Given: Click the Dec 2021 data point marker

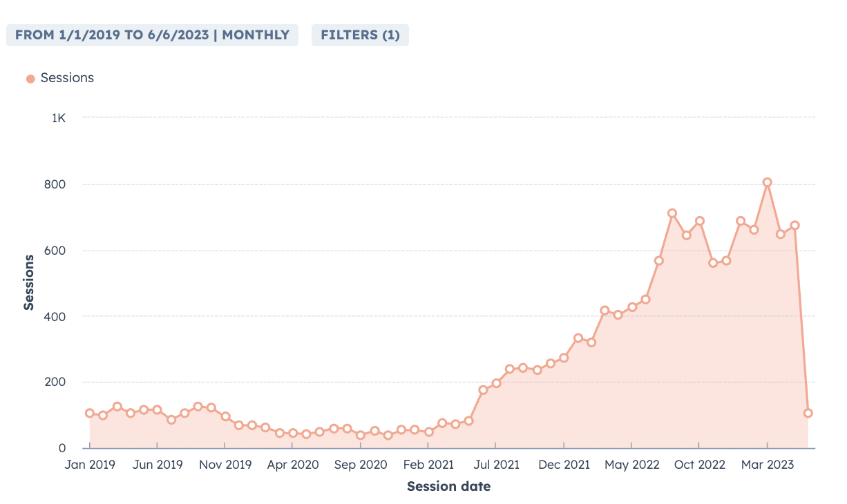Looking at the screenshot, I should [x=564, y=358].
